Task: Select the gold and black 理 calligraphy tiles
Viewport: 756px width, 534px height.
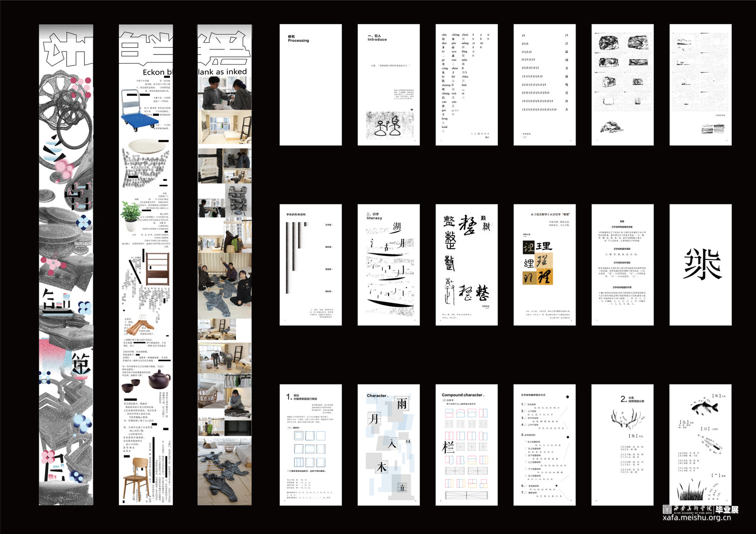Action: 537,262
